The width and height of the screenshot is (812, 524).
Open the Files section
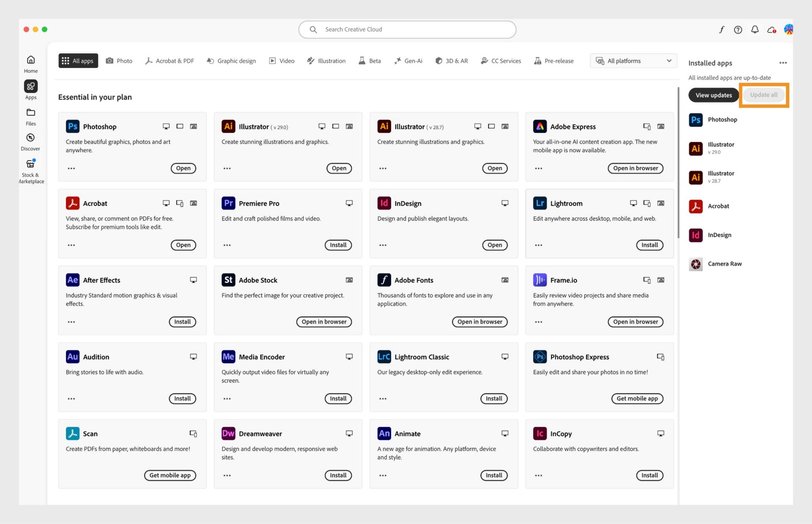click(30, 116)
